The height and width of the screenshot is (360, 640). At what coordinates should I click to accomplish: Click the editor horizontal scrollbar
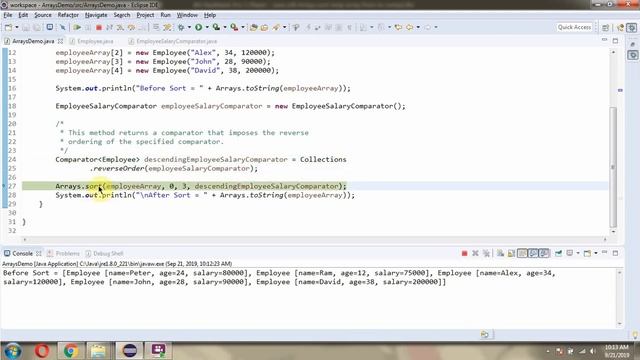tap(314, 240)
